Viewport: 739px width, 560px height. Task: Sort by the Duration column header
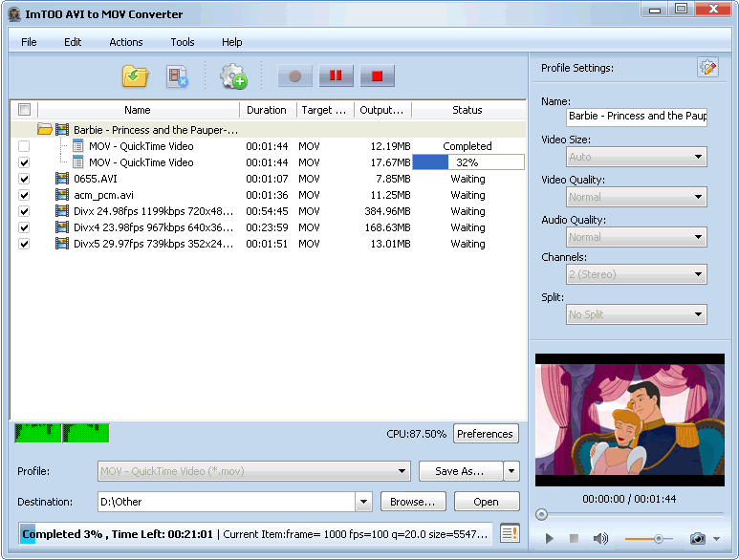268,110
